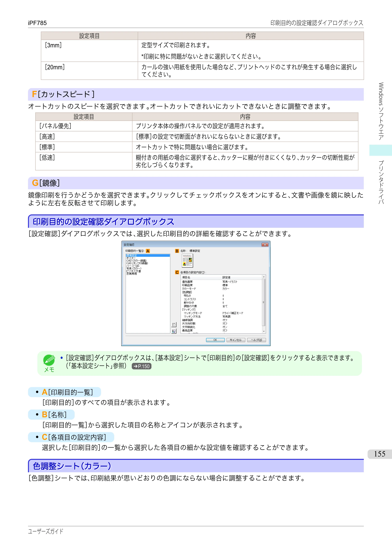The height and width of the screenshot is (554, 392).
Task: Close the 設定確認 dialog with the X button
Action: point(265,245)
